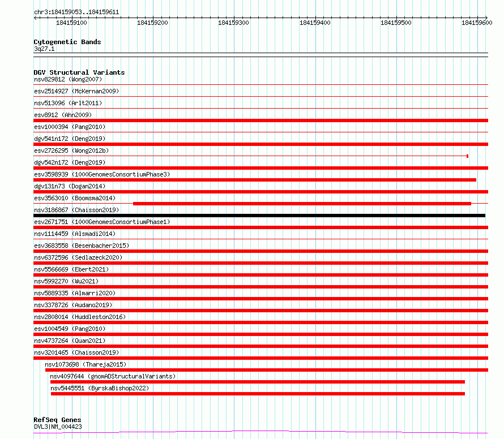Screen dimensions: 504x439
Task: Select variant esv2514927 (McKernan2009)
Action: [76, 91]
